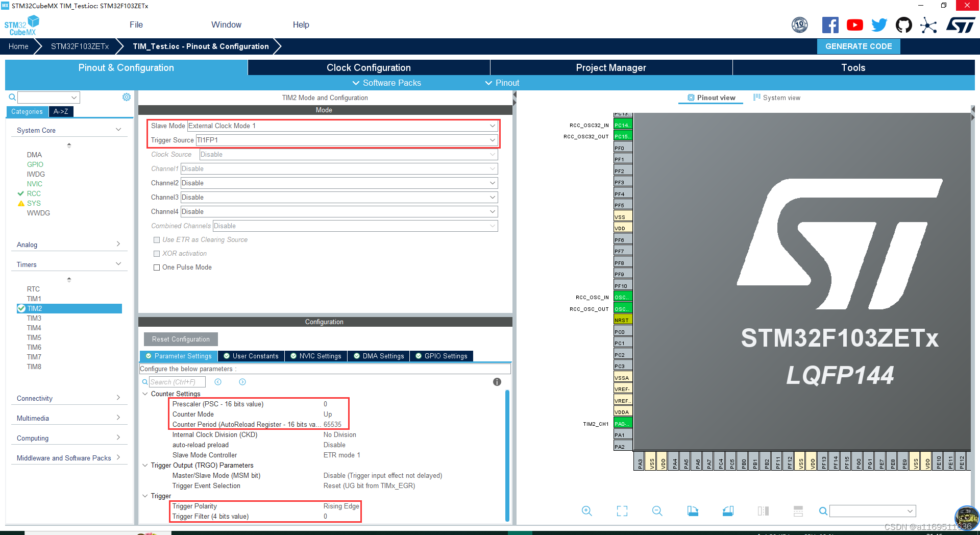Viewport: 980px width, 535px height.
Task: Click the parameter search input field
Action: click(177, 382)
